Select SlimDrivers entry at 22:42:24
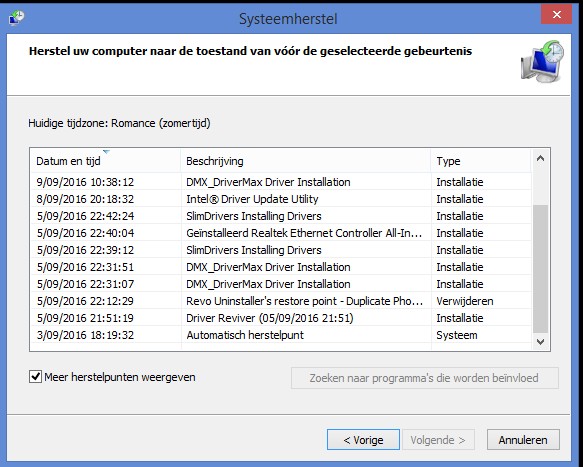 point(281,216)
